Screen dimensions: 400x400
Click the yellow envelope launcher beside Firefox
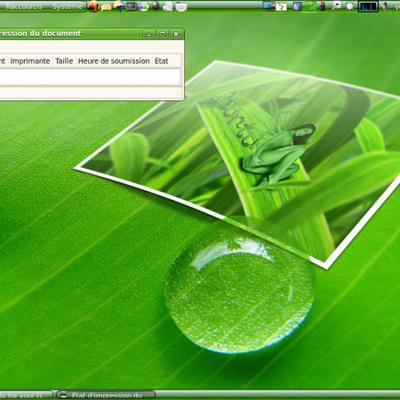[106, 7]
